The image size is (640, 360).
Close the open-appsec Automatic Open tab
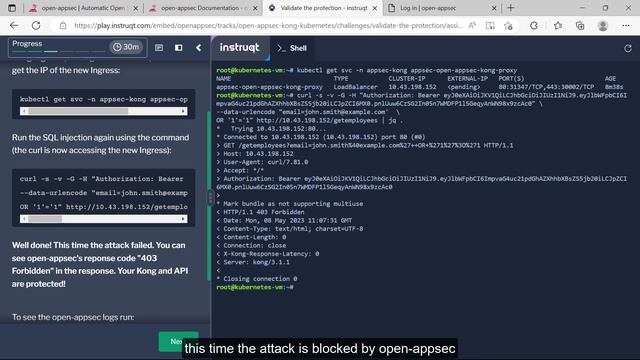point(136,8)
